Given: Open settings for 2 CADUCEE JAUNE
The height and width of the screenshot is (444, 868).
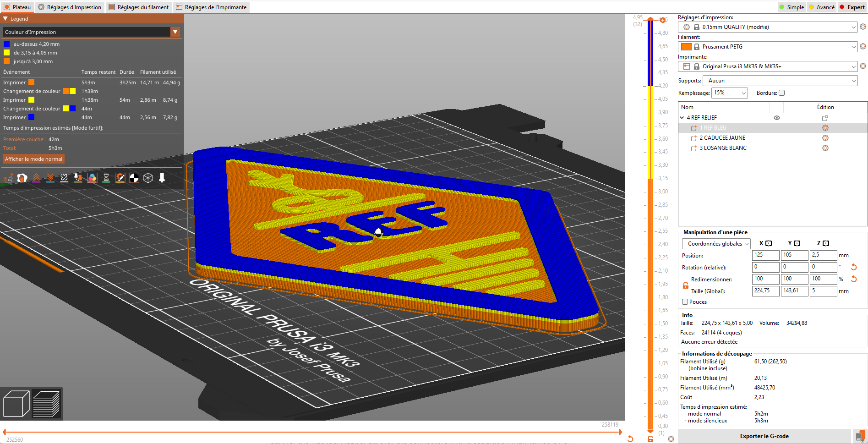Looking at the screenshot, I should click(x=825, y=138).
